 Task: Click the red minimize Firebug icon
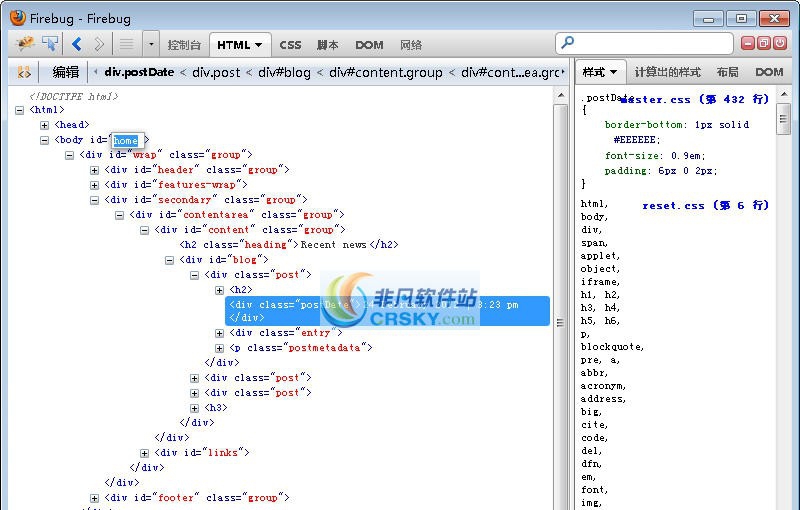748,43
